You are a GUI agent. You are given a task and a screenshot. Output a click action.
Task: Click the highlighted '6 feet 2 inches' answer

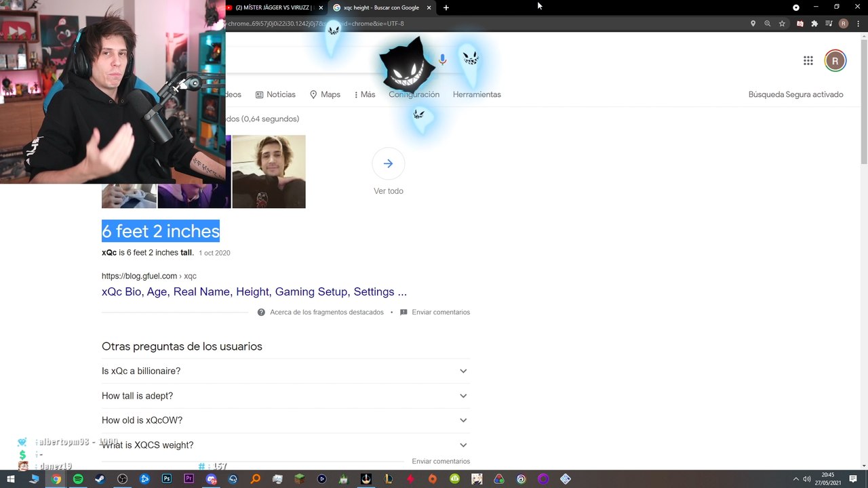click(161, 231)
